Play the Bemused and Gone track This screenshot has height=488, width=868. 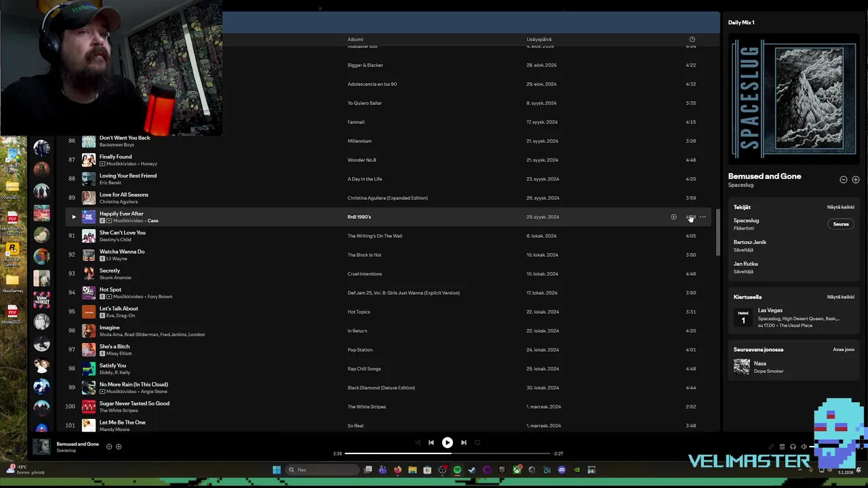pos(447,443)
